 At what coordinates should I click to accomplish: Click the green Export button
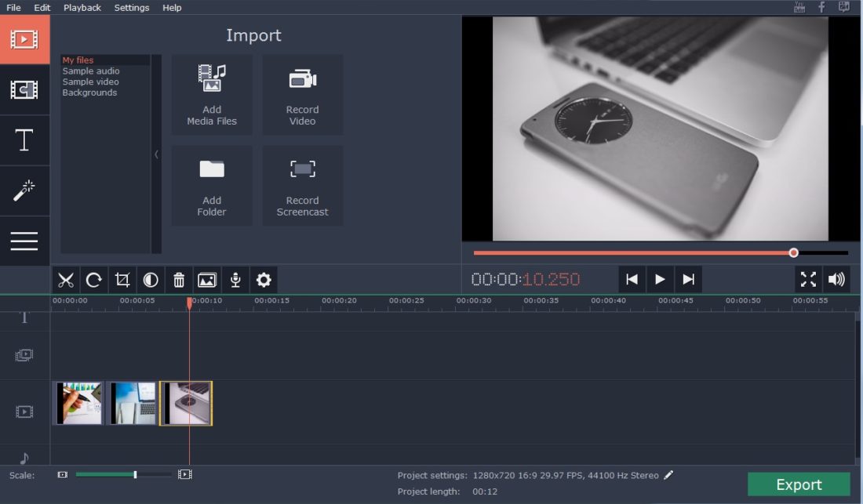pyautogui.click(x=799, y=484)
